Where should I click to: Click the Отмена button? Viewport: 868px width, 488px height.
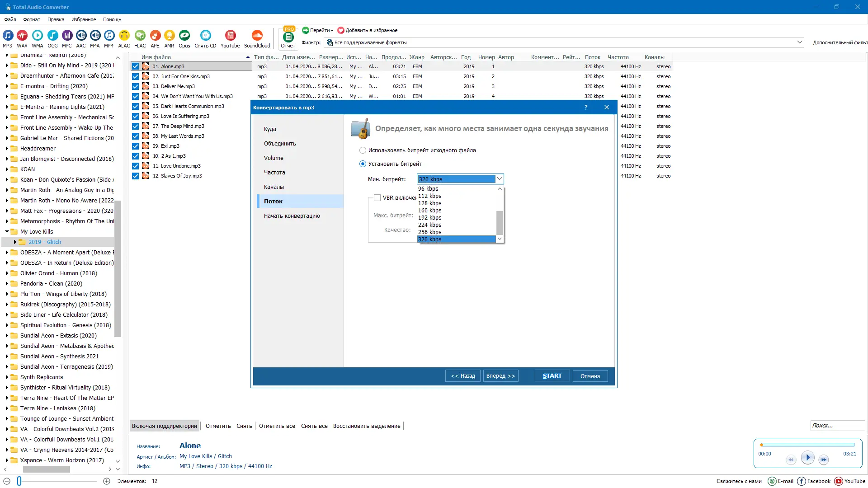pos(590,376)
